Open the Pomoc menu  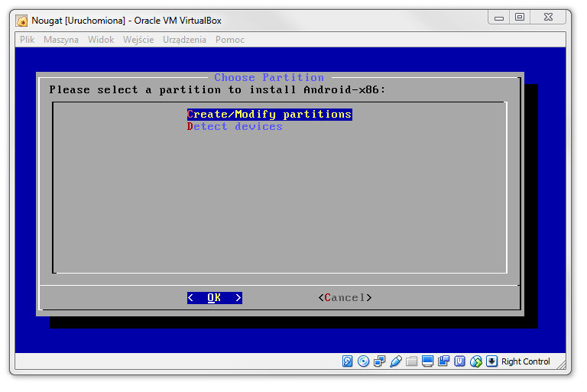point(230,40)
